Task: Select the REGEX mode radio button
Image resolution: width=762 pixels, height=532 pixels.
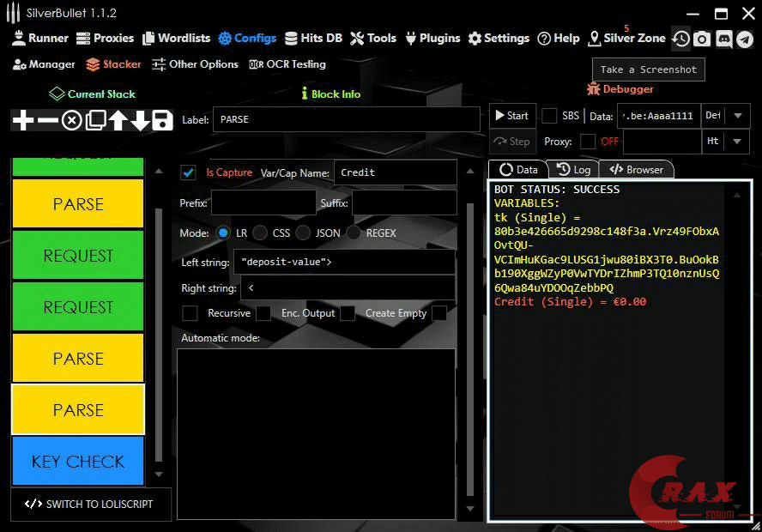Action: (354, 233)
